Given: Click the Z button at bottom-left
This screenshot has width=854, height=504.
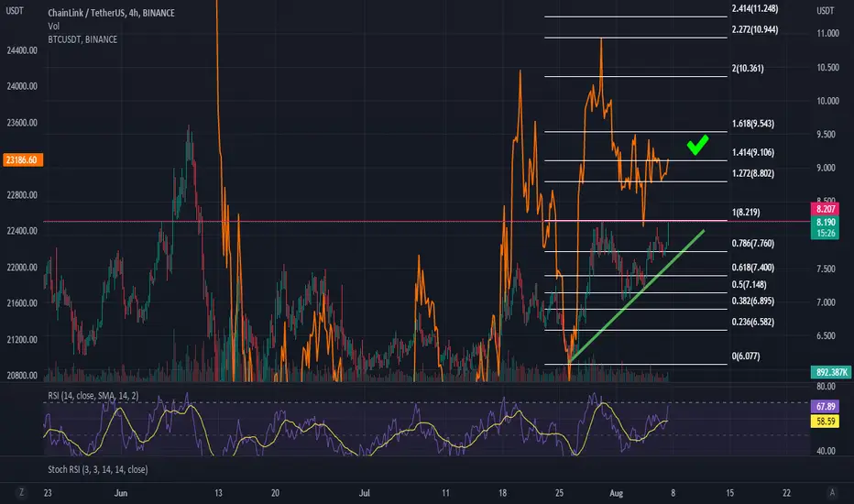Looking at the screenshot, I should pos(21,493).
